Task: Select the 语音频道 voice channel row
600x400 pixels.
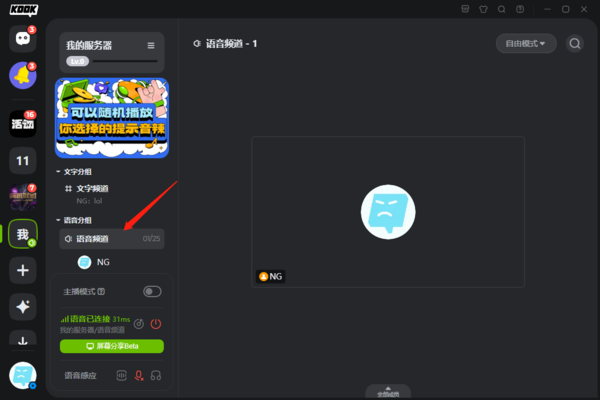Action: (112, 239)
